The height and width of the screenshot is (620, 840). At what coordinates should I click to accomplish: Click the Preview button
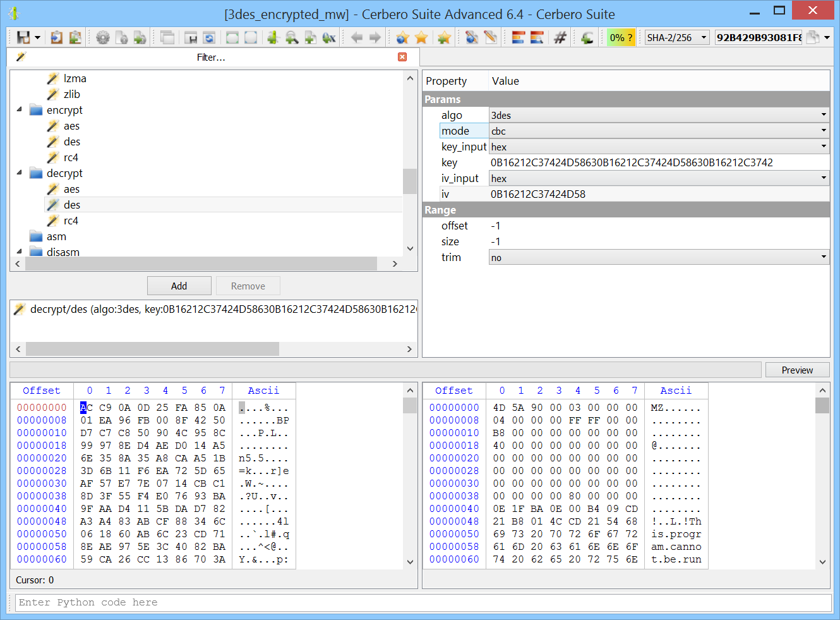tap(797, 370)
